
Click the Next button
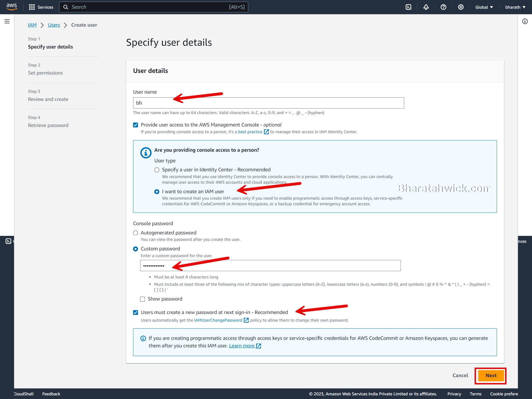(491, 375)
